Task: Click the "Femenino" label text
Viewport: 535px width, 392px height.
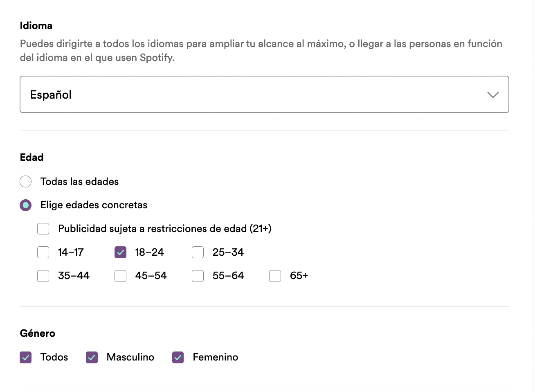Action: (x=215, y=357)
